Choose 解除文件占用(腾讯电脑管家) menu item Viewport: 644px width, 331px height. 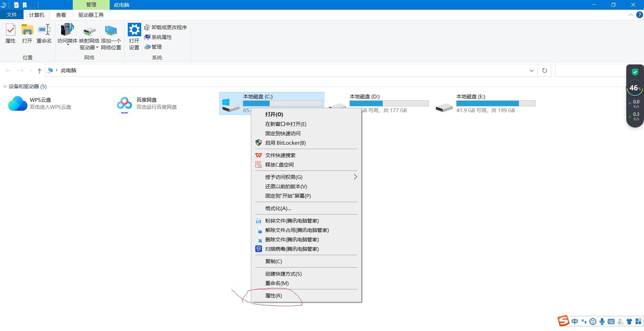306,230
